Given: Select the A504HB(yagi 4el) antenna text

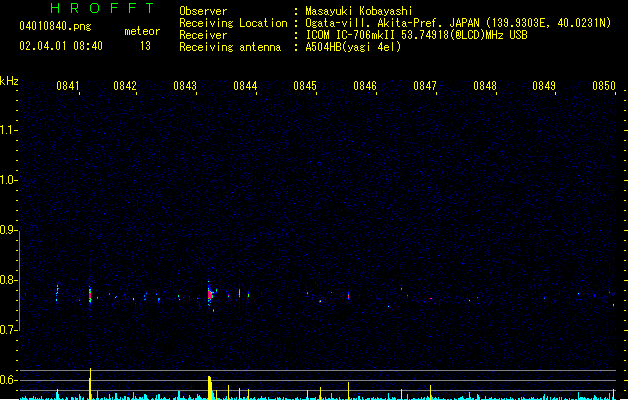Looking at the screenshot, I should point(353,47).
